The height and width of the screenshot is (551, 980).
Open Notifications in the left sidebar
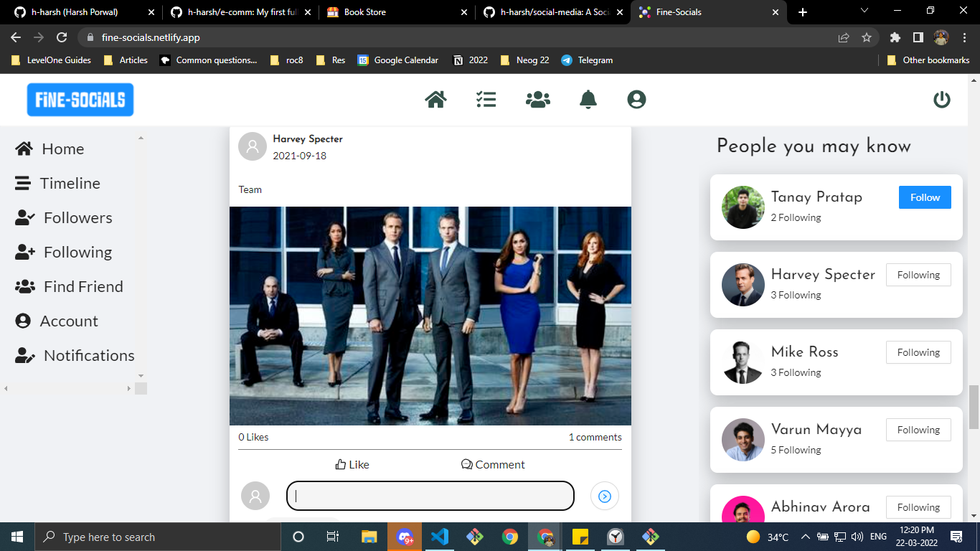pos(75,355)
